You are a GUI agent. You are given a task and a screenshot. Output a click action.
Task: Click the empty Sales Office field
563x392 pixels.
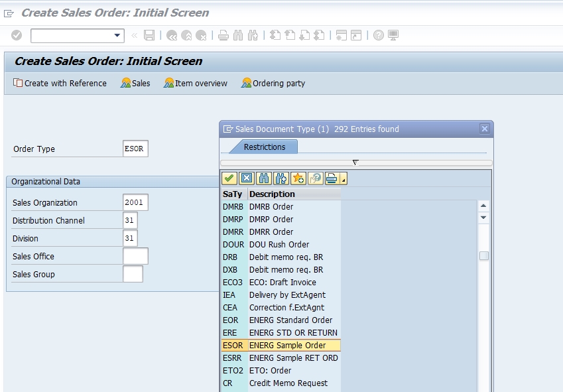135,256
